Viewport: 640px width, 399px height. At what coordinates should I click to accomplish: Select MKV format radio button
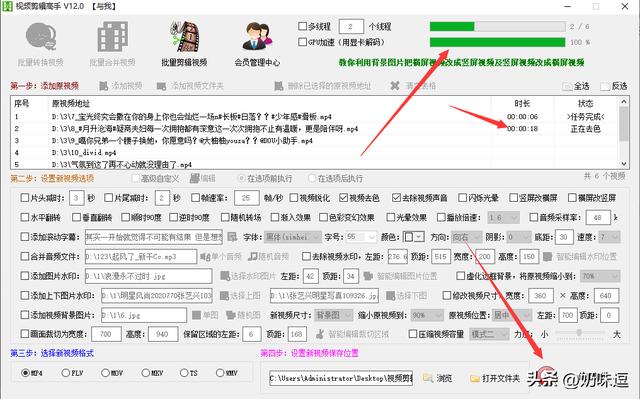[145, 373]
